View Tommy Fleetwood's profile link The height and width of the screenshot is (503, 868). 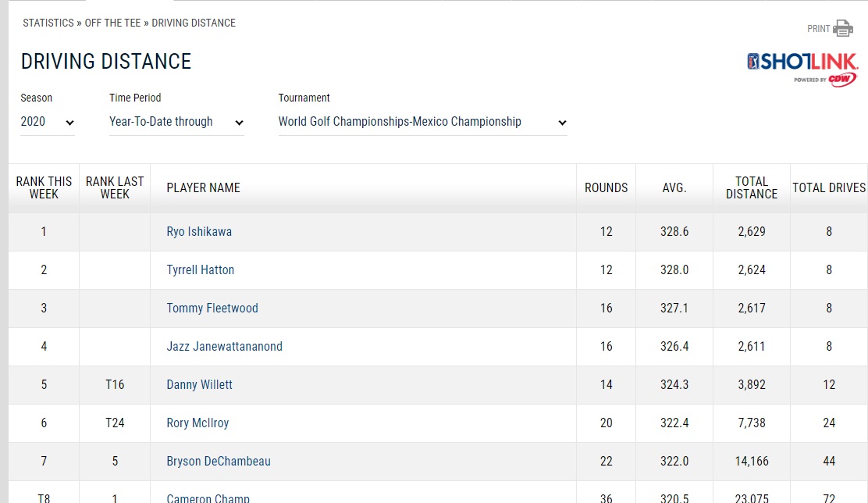(212, 309)
